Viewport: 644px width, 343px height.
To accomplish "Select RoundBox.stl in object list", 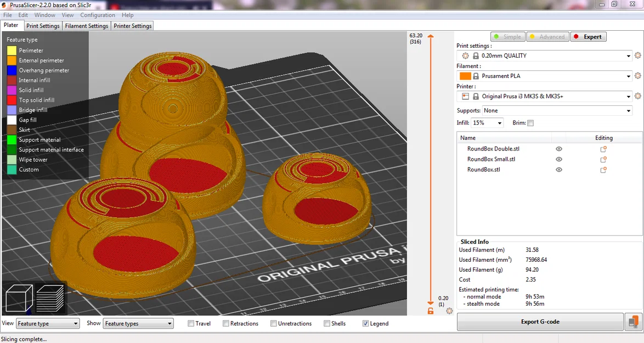I will tap(483, 169).
